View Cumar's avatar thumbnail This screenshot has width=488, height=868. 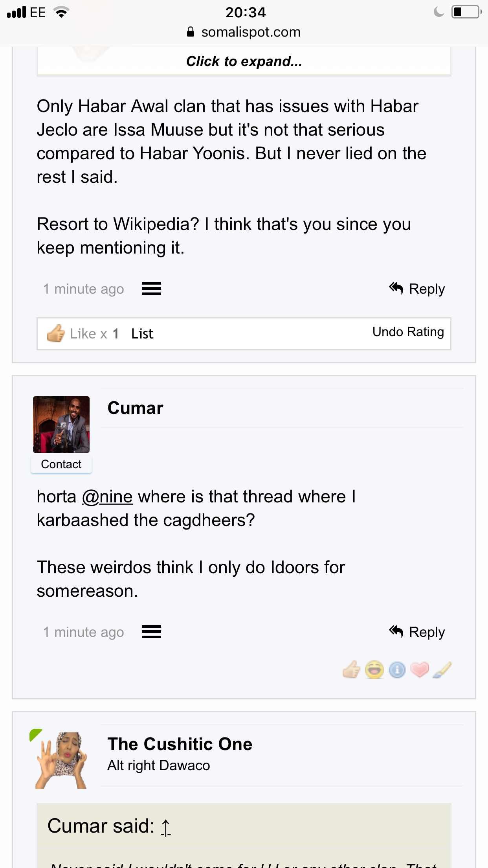tap(61, 425)
